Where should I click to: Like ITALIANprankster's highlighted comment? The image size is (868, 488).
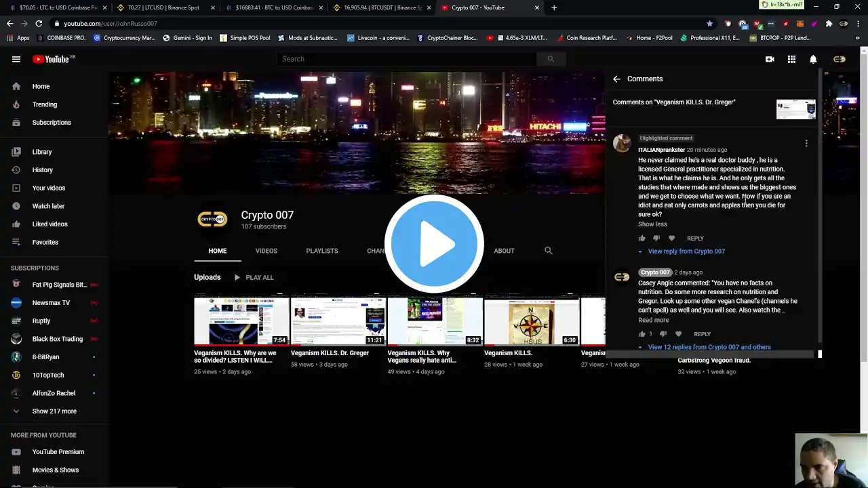642,239
